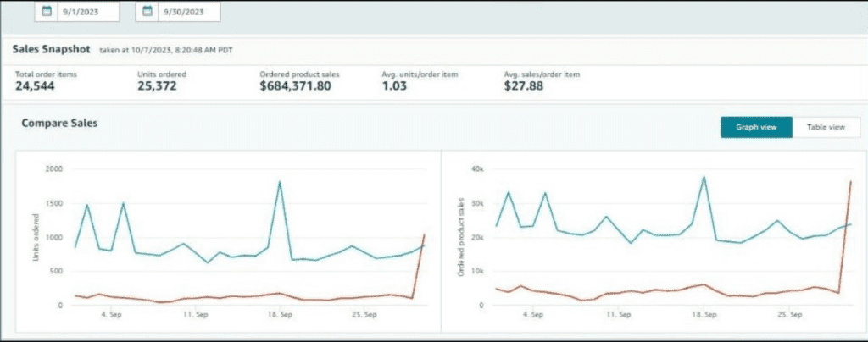868x342 pixels.
Task: Click the red line's final spike in Units ordered chart
Action: [x=424, y=234]
